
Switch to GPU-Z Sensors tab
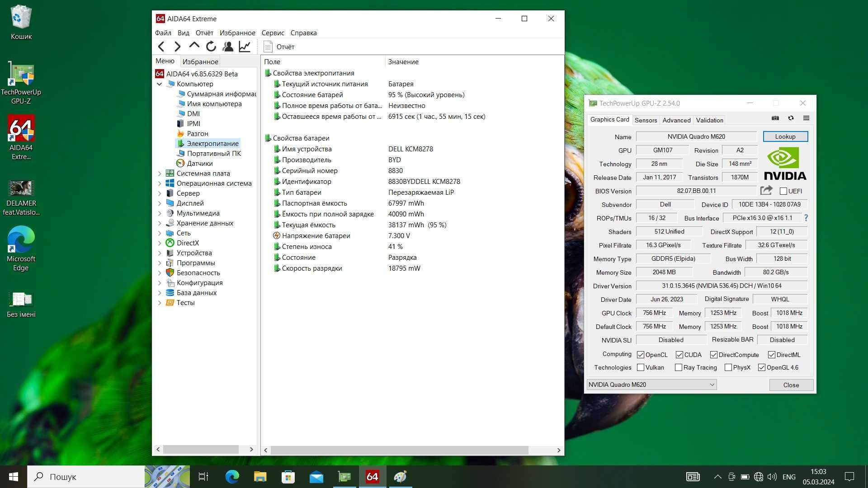(x=646, y=120)
